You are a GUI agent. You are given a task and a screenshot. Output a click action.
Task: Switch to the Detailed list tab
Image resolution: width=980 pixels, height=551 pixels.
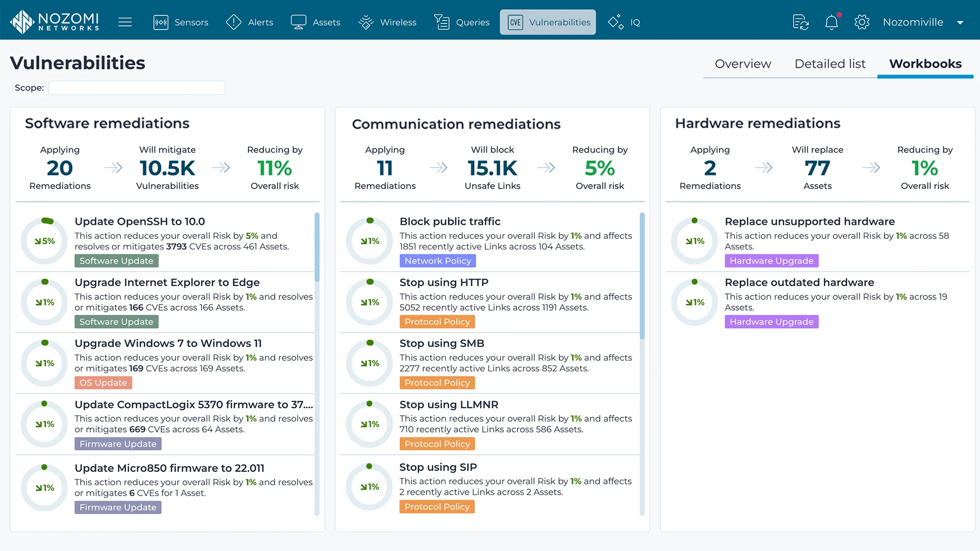pyautogui.click(x=830, y=64)
